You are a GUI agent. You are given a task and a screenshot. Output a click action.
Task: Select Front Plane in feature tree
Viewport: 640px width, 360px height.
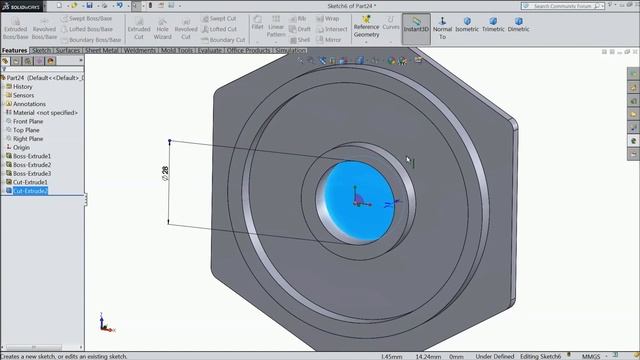click(28, 121)
